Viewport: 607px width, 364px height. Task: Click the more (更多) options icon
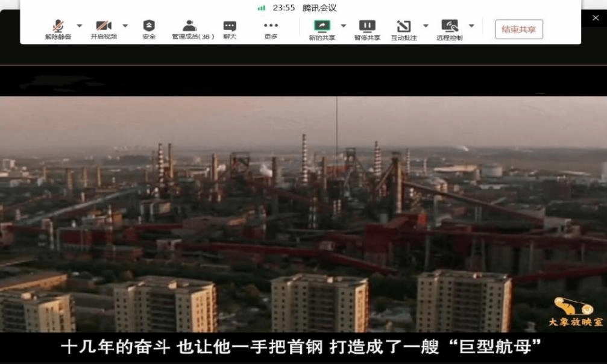point(271,29)
